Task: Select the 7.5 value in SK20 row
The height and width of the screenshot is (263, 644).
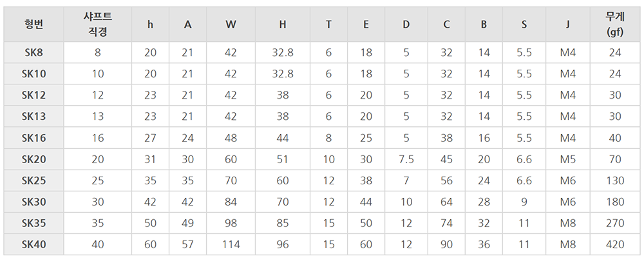Action: click(406, 159)
